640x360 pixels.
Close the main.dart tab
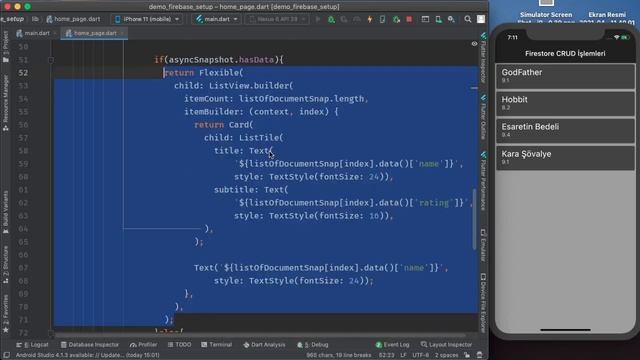55,33
